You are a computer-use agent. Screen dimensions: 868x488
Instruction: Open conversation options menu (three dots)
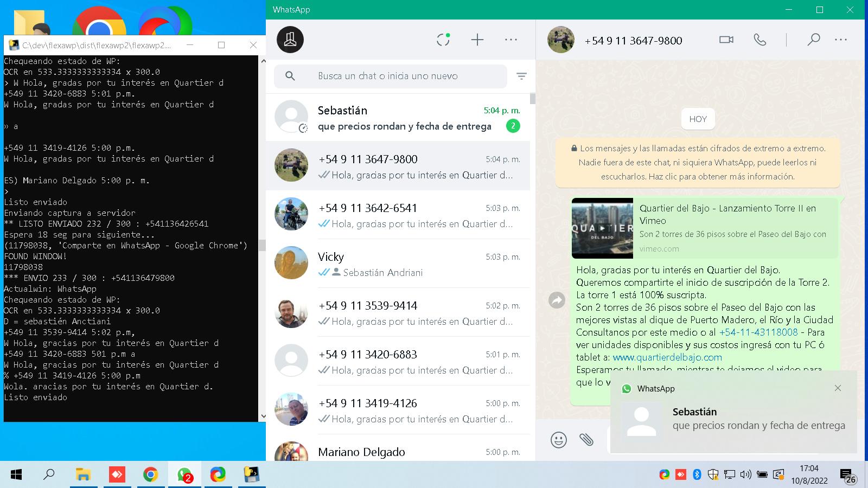841,40
